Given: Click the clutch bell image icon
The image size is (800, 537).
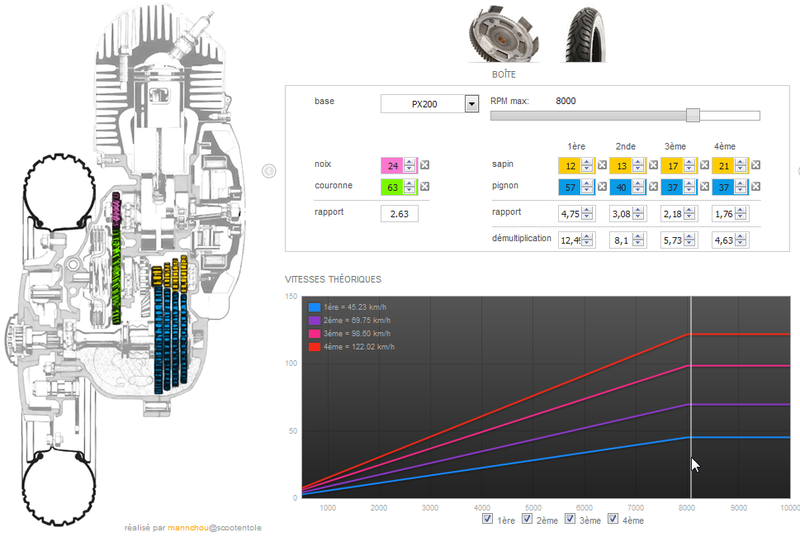Looking at the screenshot, I should [503, 34].
